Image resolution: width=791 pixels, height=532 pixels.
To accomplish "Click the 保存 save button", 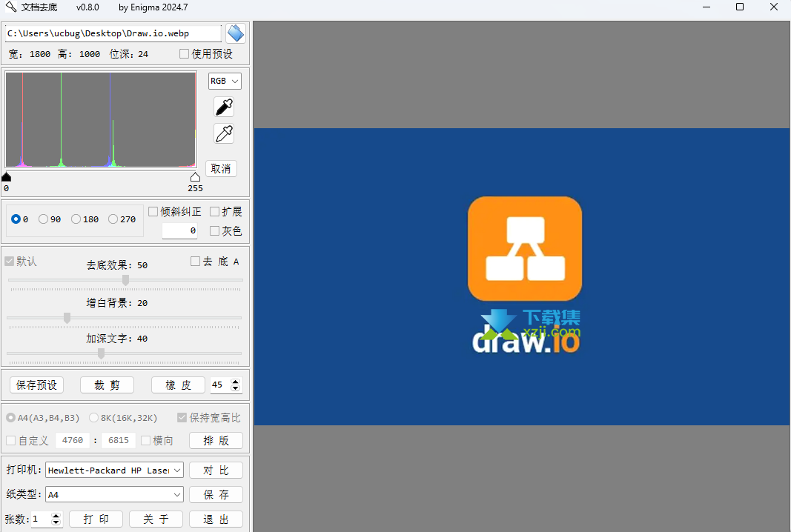I will (216, 495).
